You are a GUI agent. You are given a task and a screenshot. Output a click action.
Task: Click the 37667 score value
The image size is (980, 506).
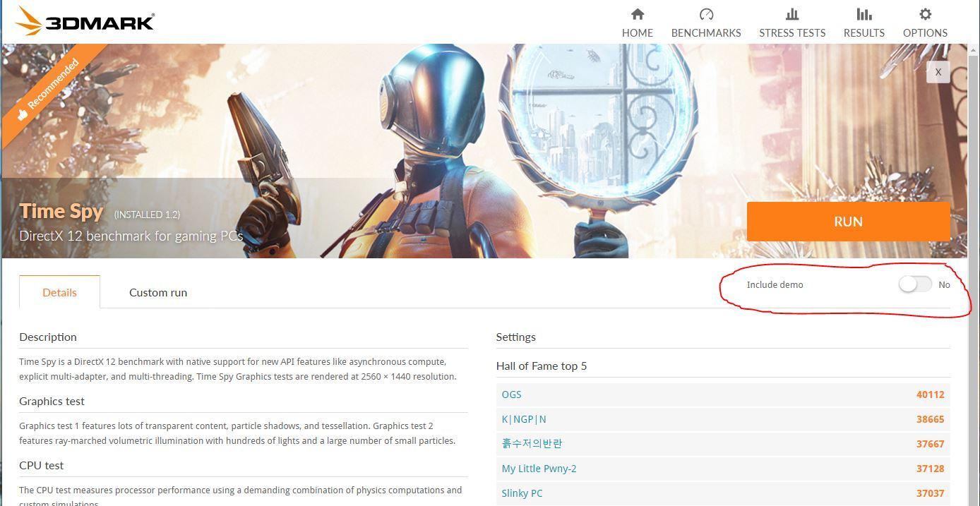coord(931,444)
